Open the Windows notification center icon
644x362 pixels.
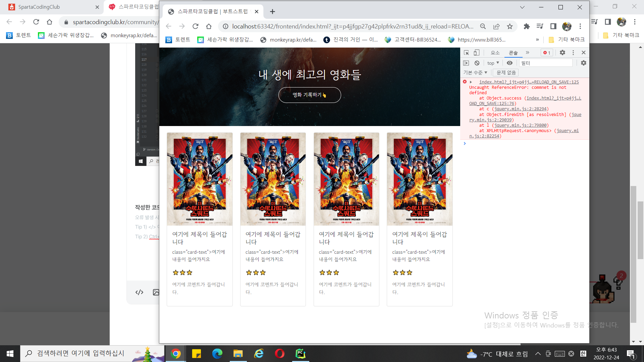tap(631, 354)
